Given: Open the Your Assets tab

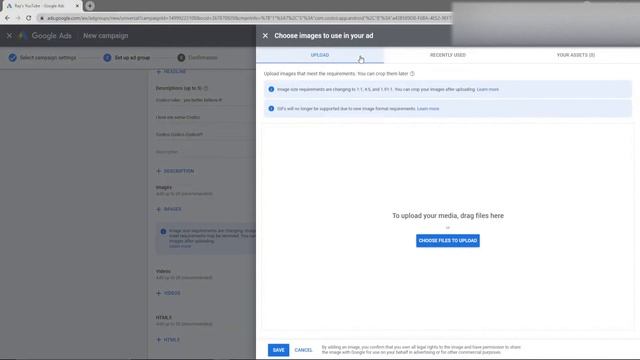Looking at the screenshot, I should click(x=576, y=55).
